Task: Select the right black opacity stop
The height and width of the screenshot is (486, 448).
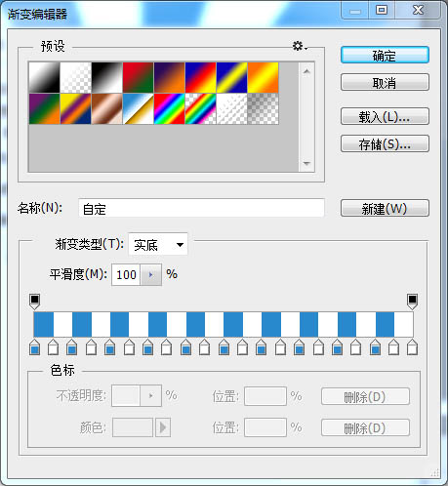Action: point(412,302)
